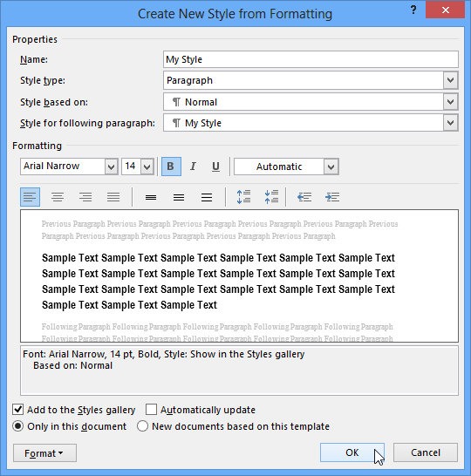Open Style for following paragraph dropdown

(x=450, y=123)
